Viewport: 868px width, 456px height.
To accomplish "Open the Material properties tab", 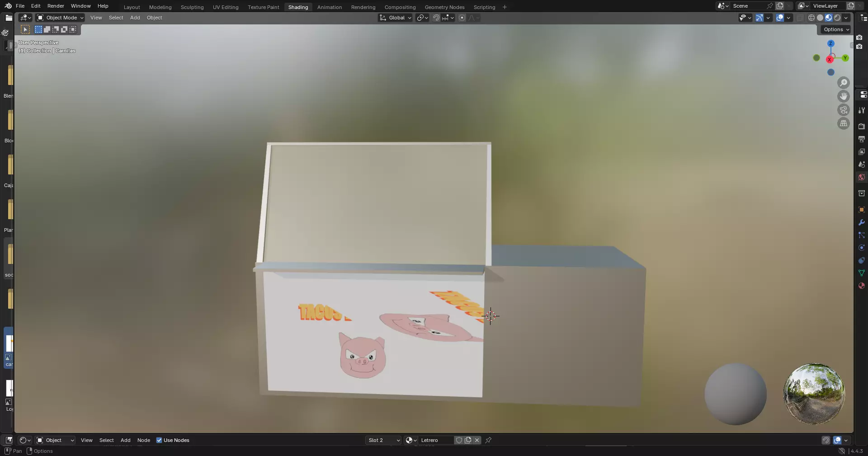I will [x=862, y=286].
